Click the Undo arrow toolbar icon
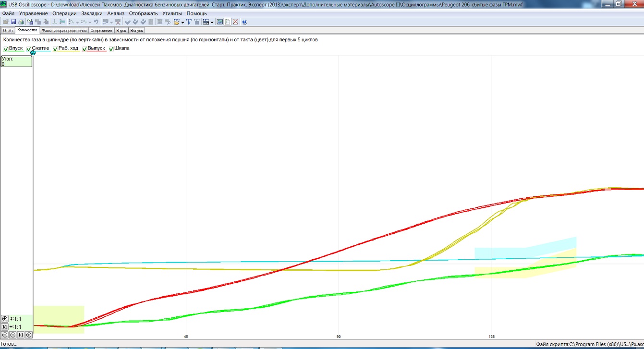644x349 pixels. coord(96,22)
